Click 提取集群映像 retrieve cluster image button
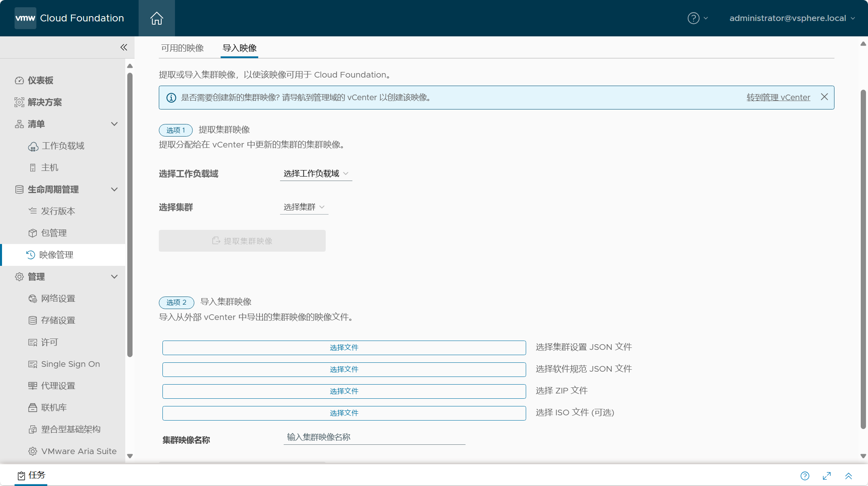868x486 pixels. click(242, 240)
